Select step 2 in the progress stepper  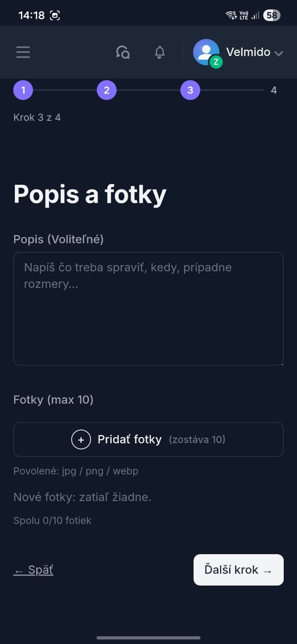[107, 90]
